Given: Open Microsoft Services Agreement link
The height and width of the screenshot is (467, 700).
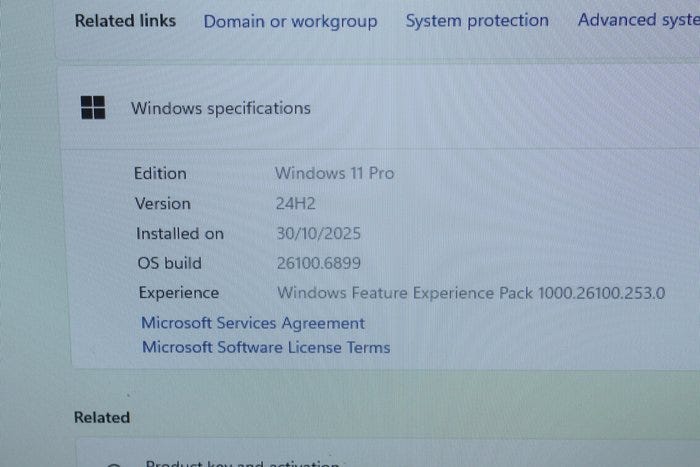Looking at the screenshot, I should 253,323.
